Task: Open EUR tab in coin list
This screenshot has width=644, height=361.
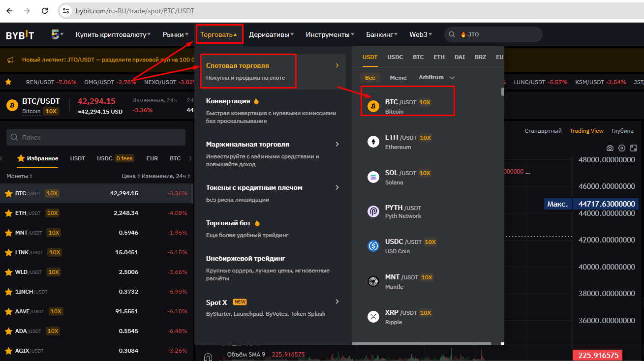Action: pos(152,158)
